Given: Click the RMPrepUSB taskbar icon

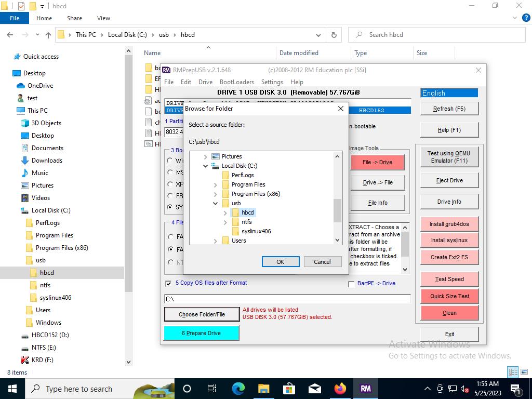Looking at the screenshot, I should pyautogui.click(x=365, y=389).
